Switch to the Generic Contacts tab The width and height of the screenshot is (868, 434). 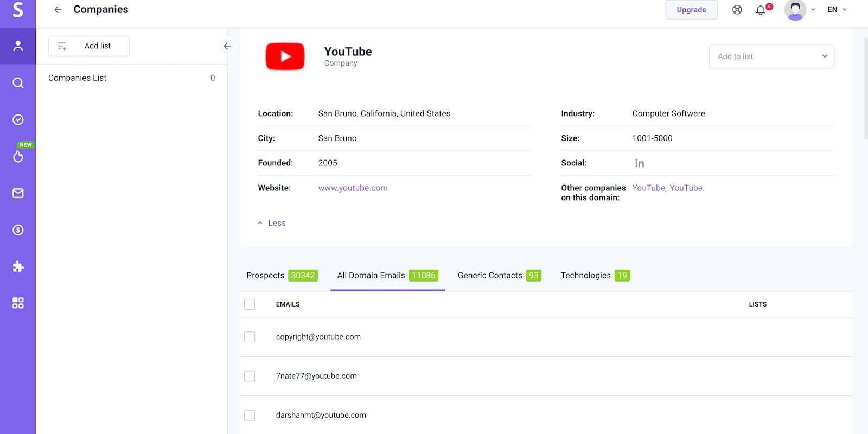(499, 276)
